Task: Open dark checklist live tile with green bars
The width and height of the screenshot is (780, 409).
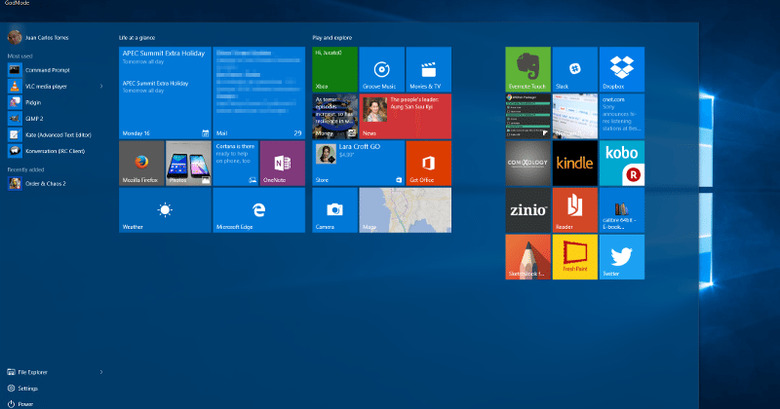Action: coord(528,116)
